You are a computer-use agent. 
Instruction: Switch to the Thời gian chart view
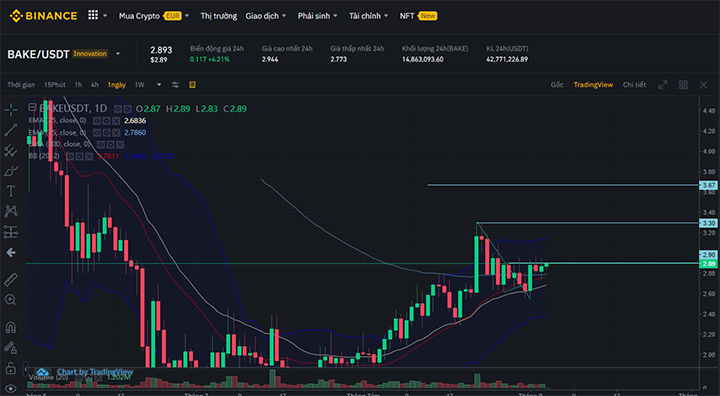pos(21,85)
